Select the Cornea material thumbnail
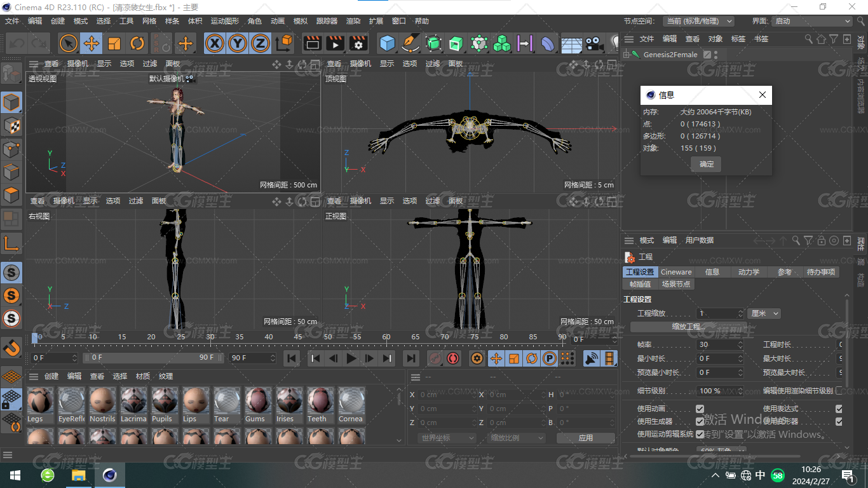This screenshot has width=868, height=488. (351, 405)
